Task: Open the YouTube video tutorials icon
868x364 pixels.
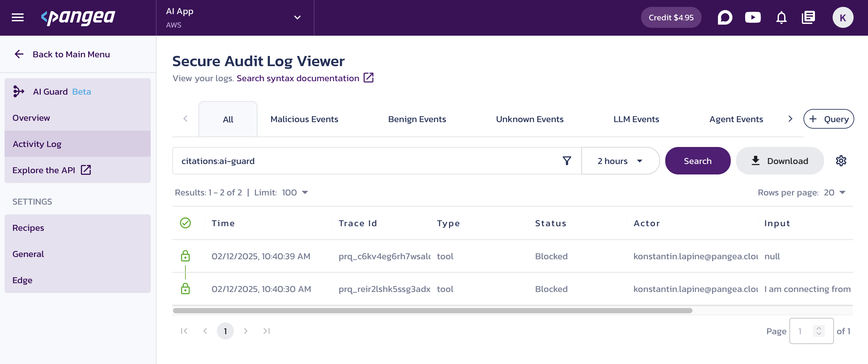Action: point(752,17)
